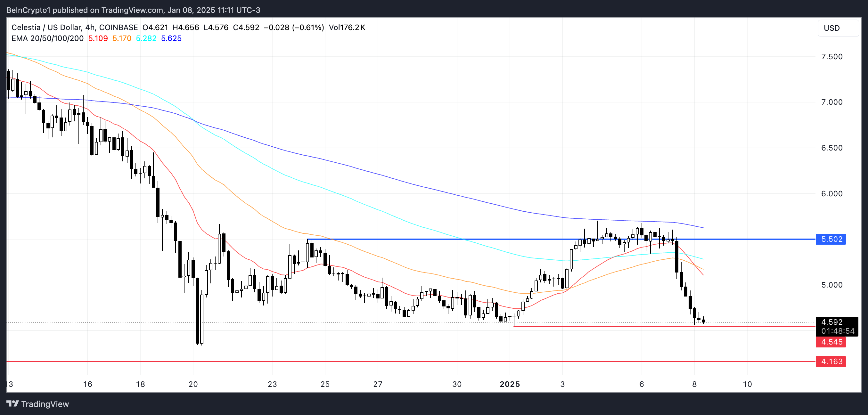Click the orange EMA value 5.170
The height and width of the screenshot is (415, 868).
coord(122,38)
